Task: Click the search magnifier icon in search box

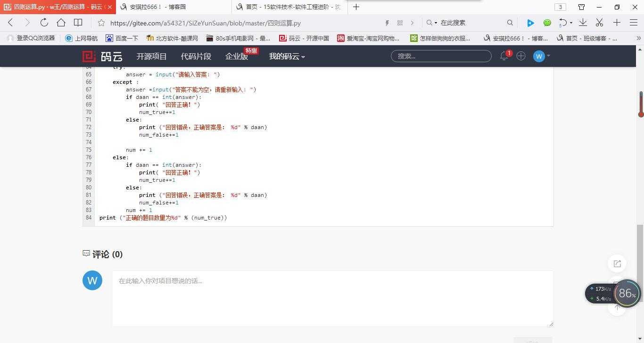Action: pos(510,23)
